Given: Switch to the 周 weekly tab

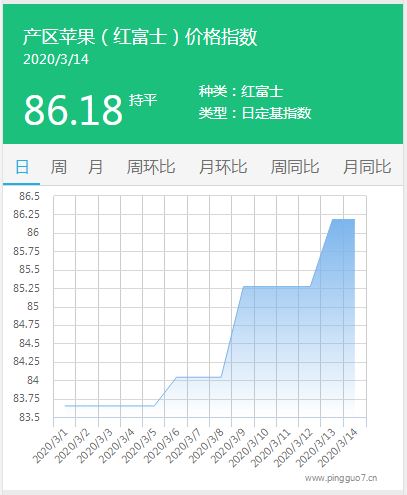Looking at the screenshot, I should [59, 167].
